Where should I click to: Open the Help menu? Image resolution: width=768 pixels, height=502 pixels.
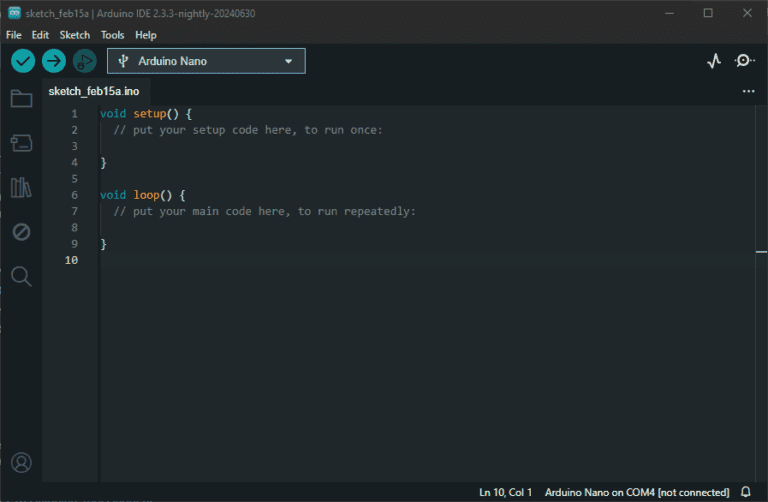click(145, 35)
